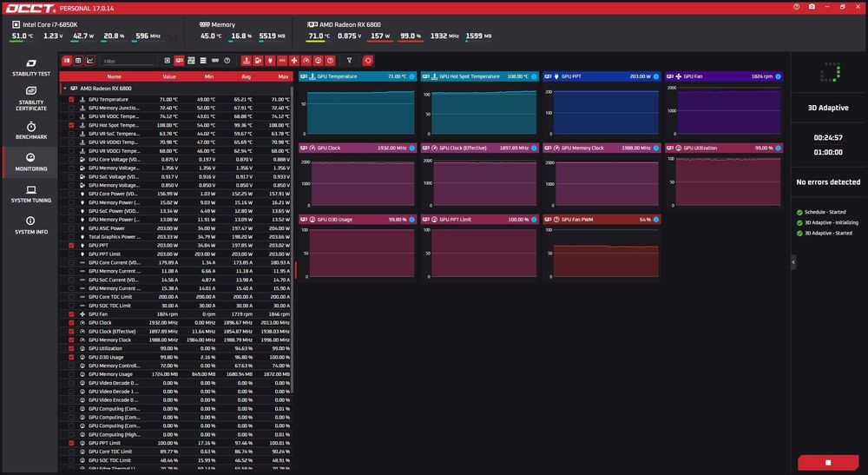Open the System Tuning section
Viewport: 868px width, 475px height.
coord(31,194)
